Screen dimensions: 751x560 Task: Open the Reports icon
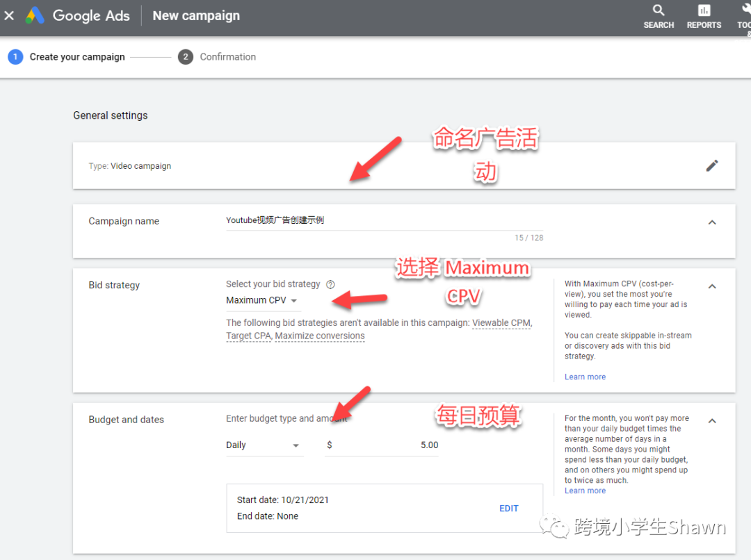click(x=704, y=17)
